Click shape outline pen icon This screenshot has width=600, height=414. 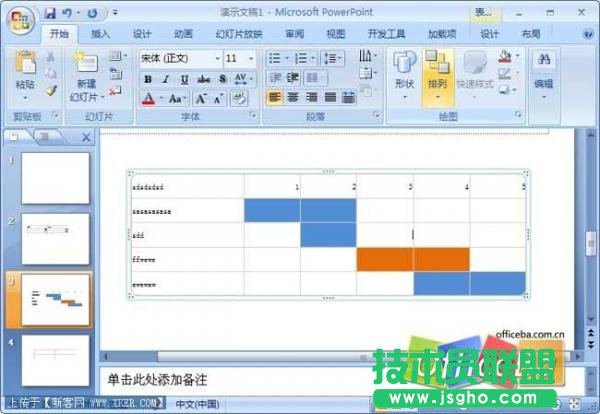(505, 73)
